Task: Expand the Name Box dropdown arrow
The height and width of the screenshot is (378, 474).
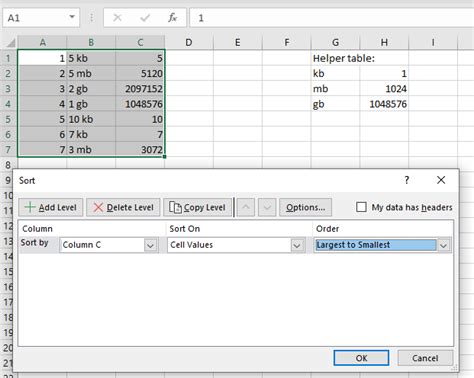Action: (x=72, y=17)
